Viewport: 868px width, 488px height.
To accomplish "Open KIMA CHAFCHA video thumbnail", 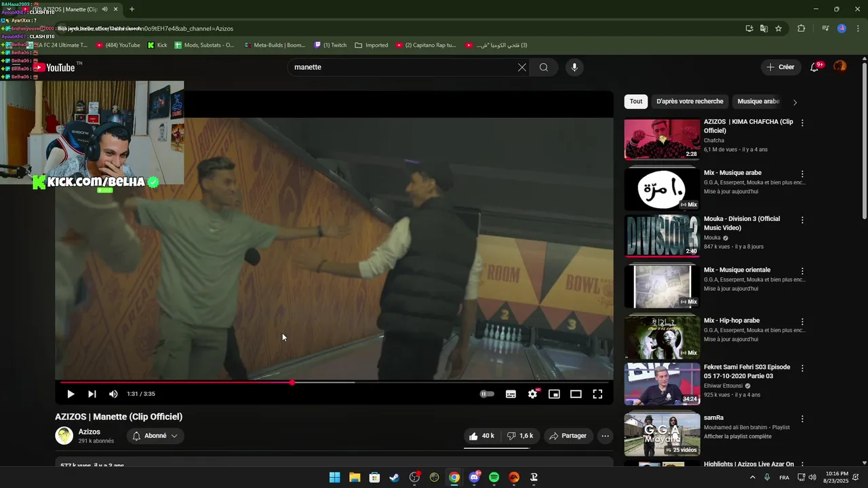I will click(662, 139).
